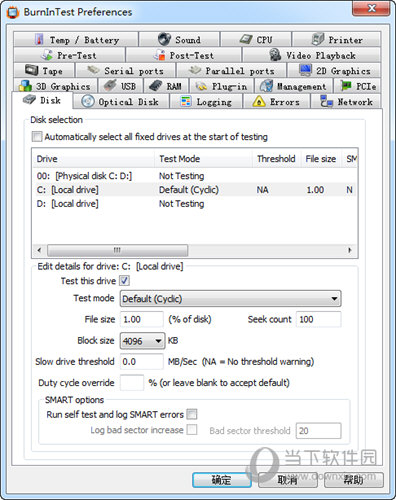Select the C: [Local drive] row
Viewport: 396px width, 500px height.
[195, 190]
